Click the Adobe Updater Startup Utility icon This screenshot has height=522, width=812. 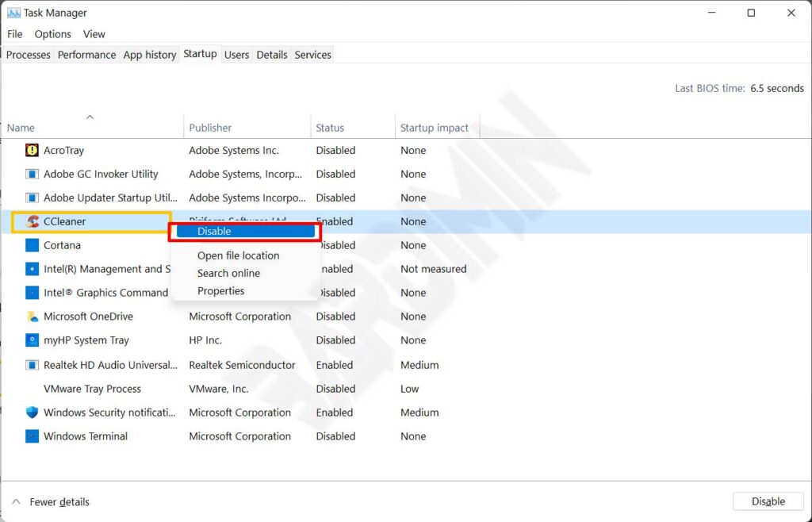(x=32, y=198)
